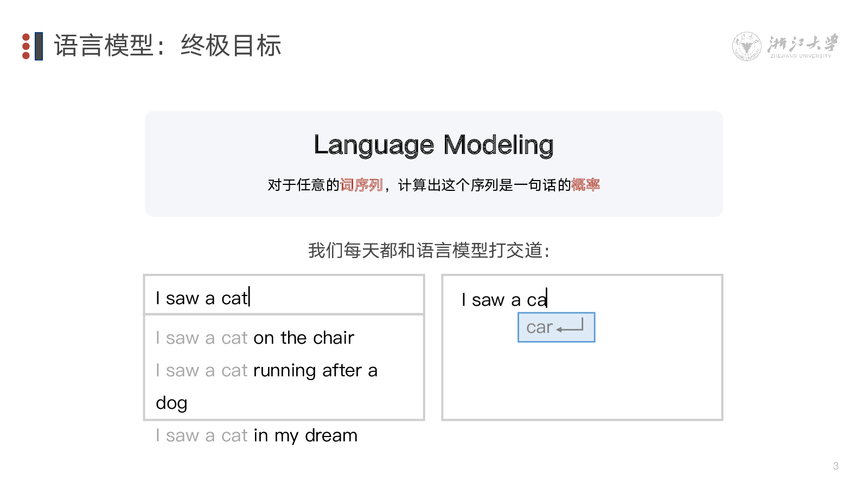The width and height of the screenshot is (868, 488).
Task: Click the slide title 语言模型：终极目标
Action: (x=167, y=46)
